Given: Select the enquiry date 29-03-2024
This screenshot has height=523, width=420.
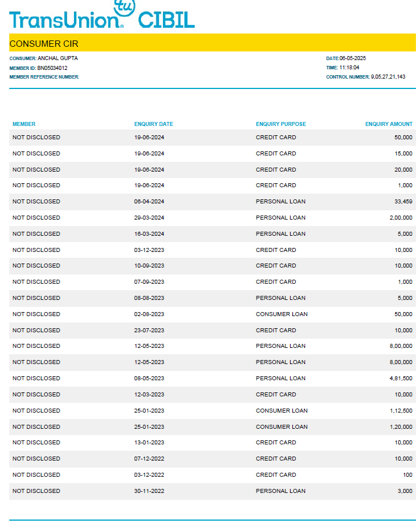Looking at the screenshot, I should pyautogui.click(x=149, y=218).
